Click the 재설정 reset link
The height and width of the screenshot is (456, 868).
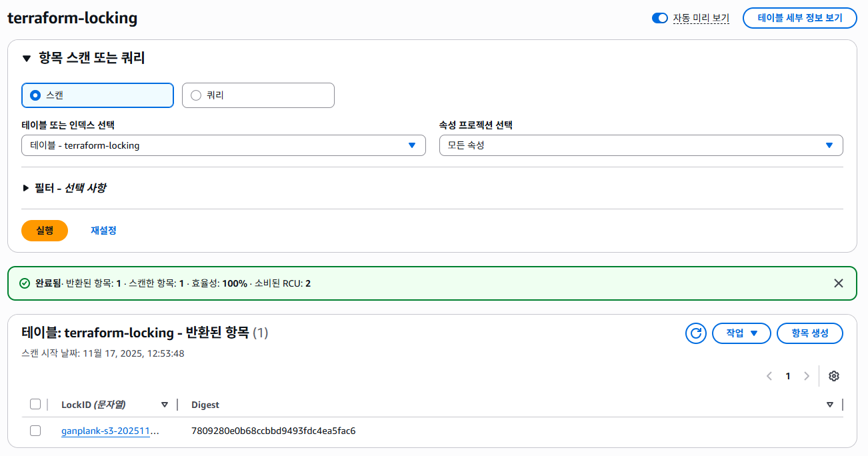click(103, 231)
